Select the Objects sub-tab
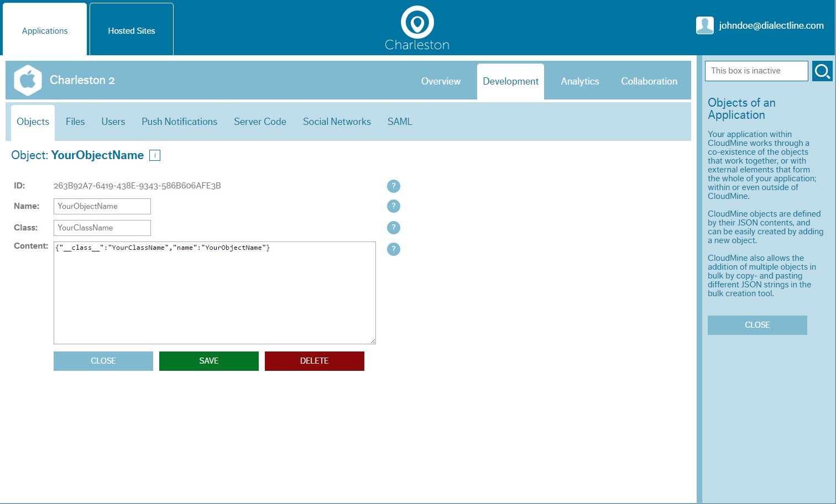The width and height of the screenshot is (836, 504). pos(33,122)
